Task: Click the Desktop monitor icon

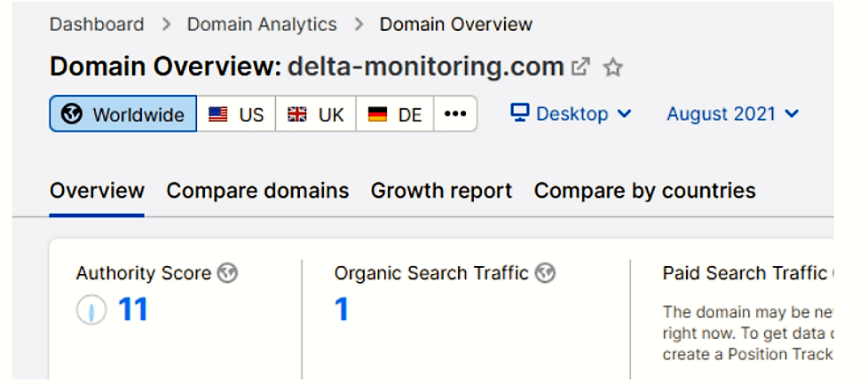Action: 520,113
